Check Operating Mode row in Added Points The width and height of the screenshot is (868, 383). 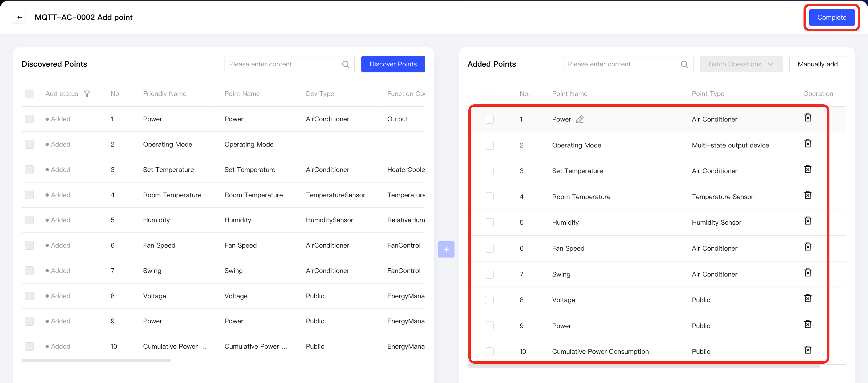(x=489, y=145)
